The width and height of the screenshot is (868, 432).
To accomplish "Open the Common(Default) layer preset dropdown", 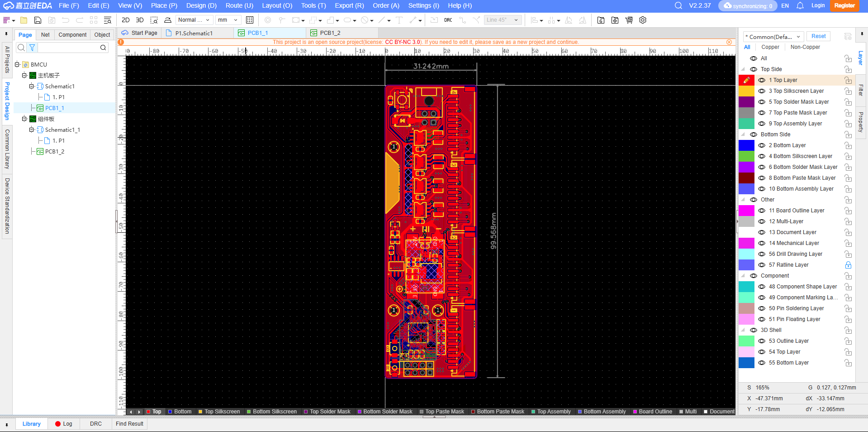I will 773,37.
